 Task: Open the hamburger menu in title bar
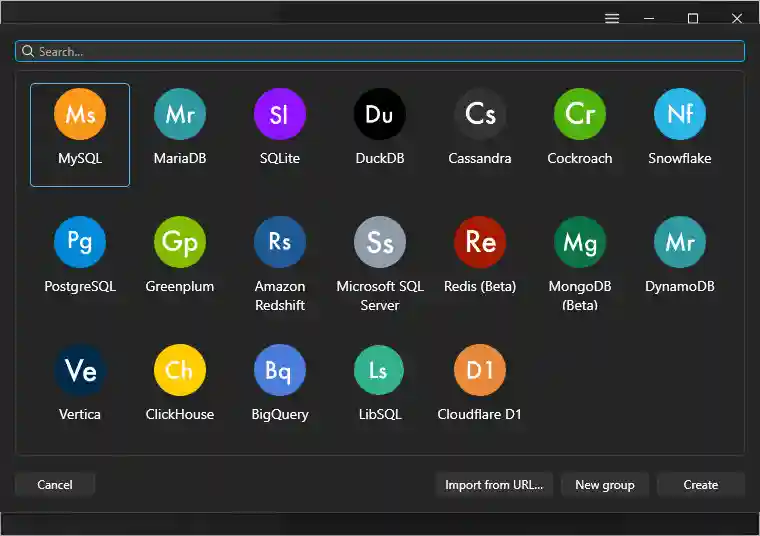612,18
